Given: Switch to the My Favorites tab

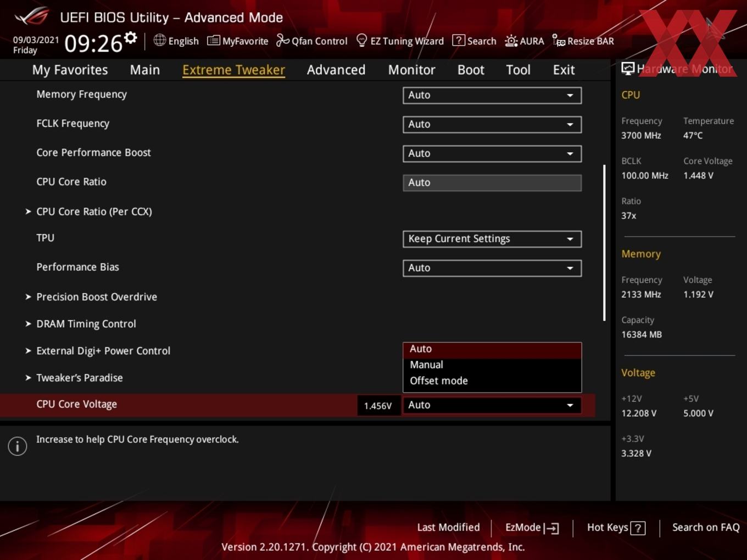Looking at the screenshot, I should click(70, 70).
